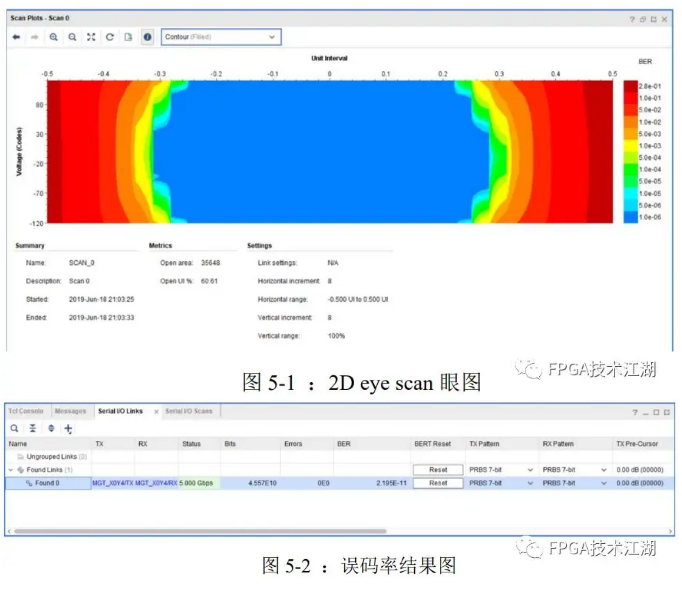This screenshot has height=595, width=682.
Task: Click the expand all icon in links toolbar
Action: (51, 428)
